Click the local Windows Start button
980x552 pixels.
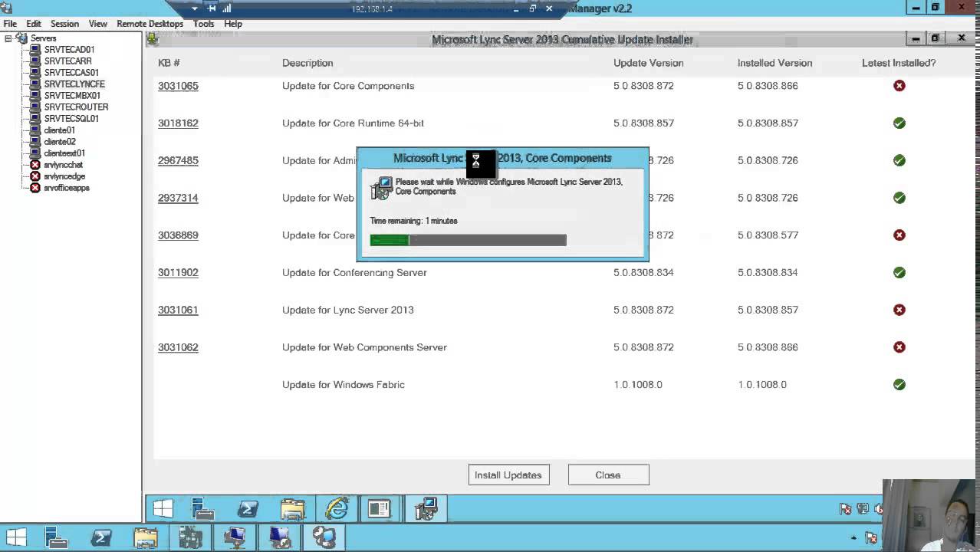(x=16, y=538)
